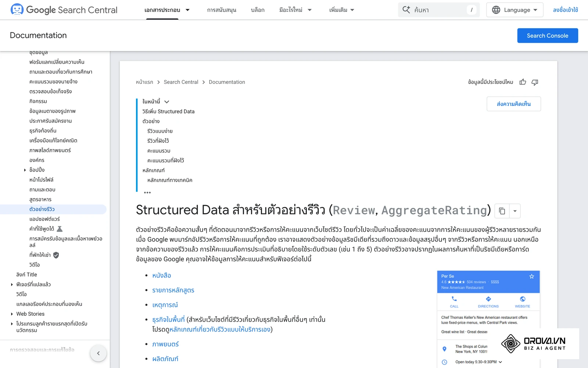Collapse sidebar with the chevron button
The image size is (588, 368).
coord(98,353)
